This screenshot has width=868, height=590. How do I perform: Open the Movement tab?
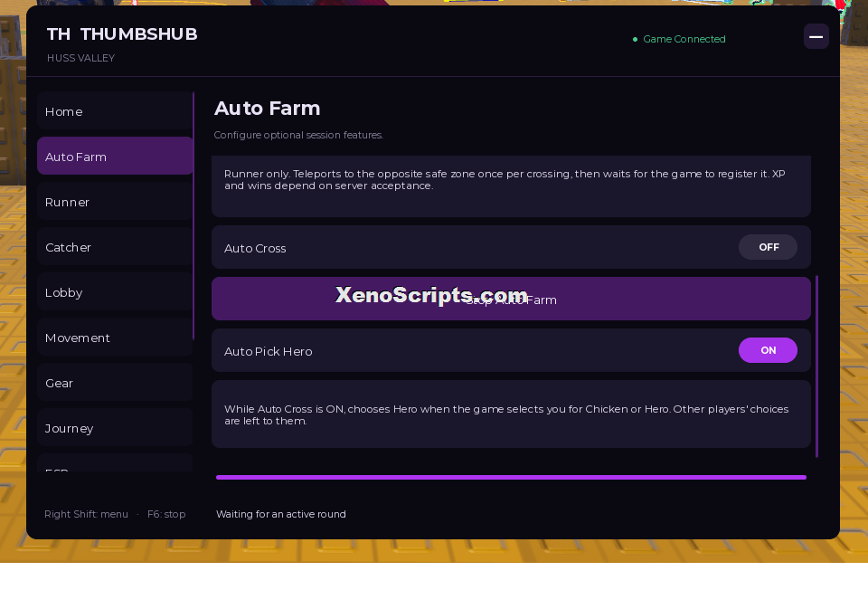tap(115, 338)
